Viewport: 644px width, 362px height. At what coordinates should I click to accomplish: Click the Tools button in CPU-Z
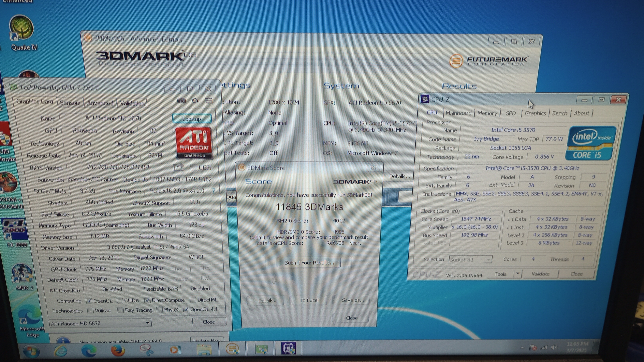coord(501,274)
